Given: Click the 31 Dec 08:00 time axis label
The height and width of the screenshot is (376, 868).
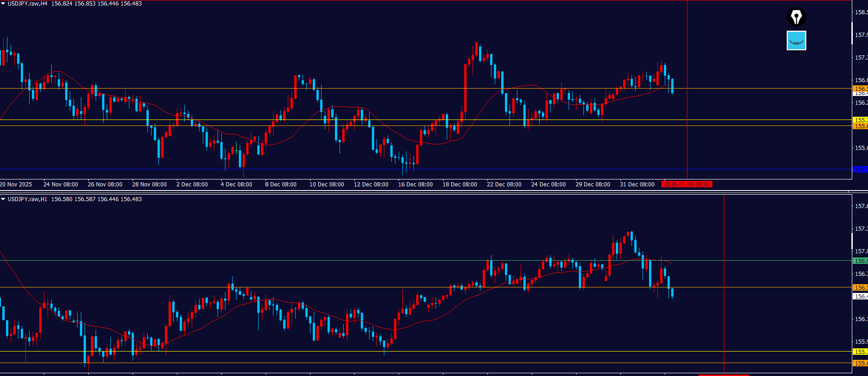Looking at the screenshot, I should pos(637,185).
